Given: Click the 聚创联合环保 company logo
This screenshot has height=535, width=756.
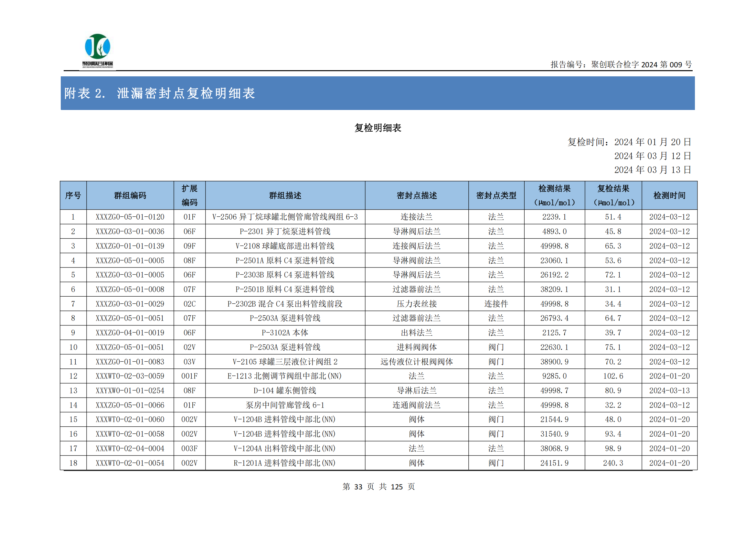Looking at the screenshot, I should point(98,51).
